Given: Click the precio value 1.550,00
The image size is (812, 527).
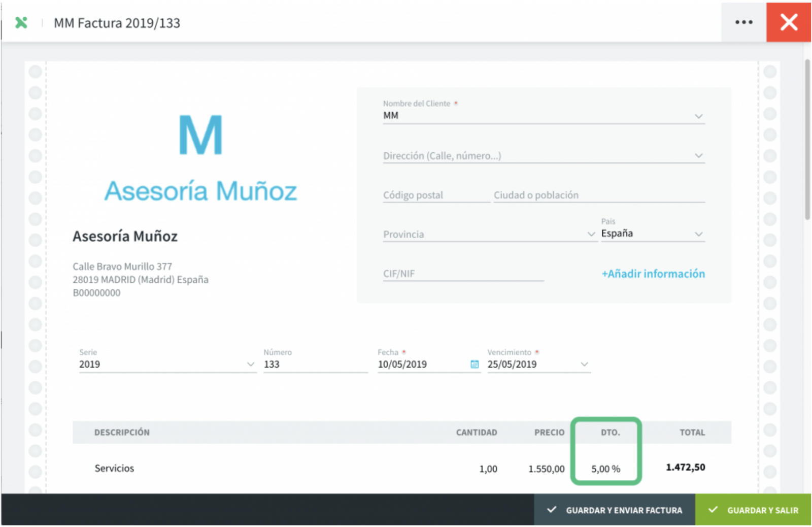Looking at the screenshot, I should coord(546,469).
